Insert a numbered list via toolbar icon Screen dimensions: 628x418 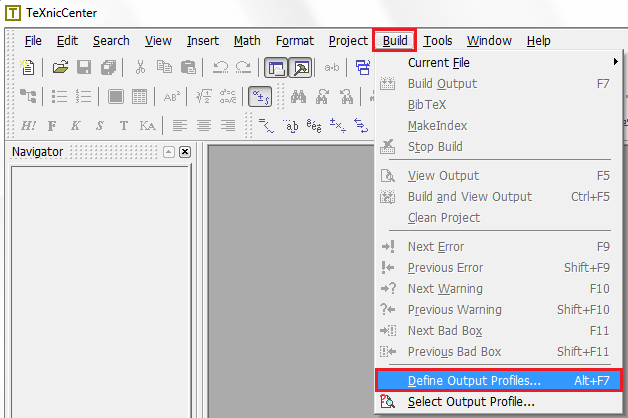[x=83, y=96]
